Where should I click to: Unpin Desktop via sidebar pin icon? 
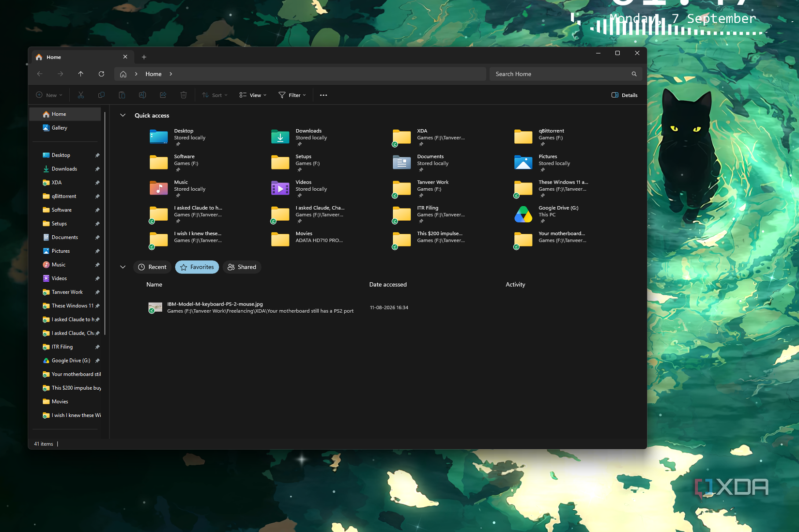[x=97, y=155]
